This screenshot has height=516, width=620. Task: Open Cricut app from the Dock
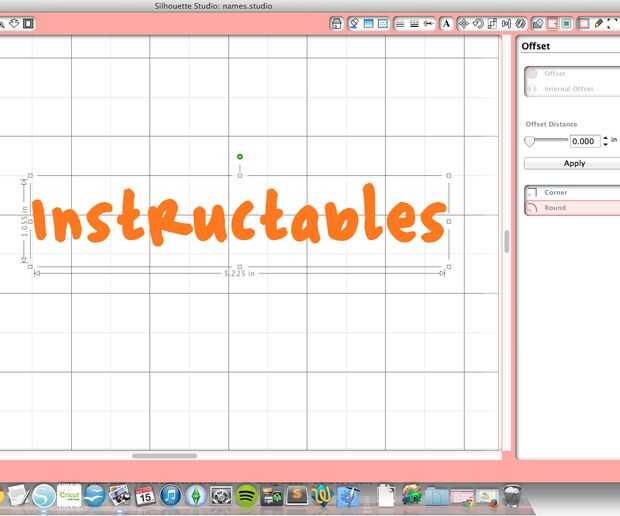[x=69, y=495]
